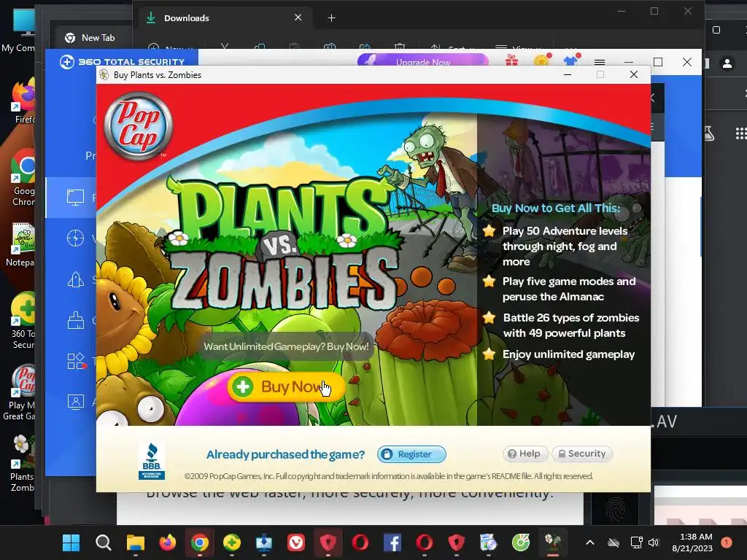Open the Google apps grid icon

741,133
